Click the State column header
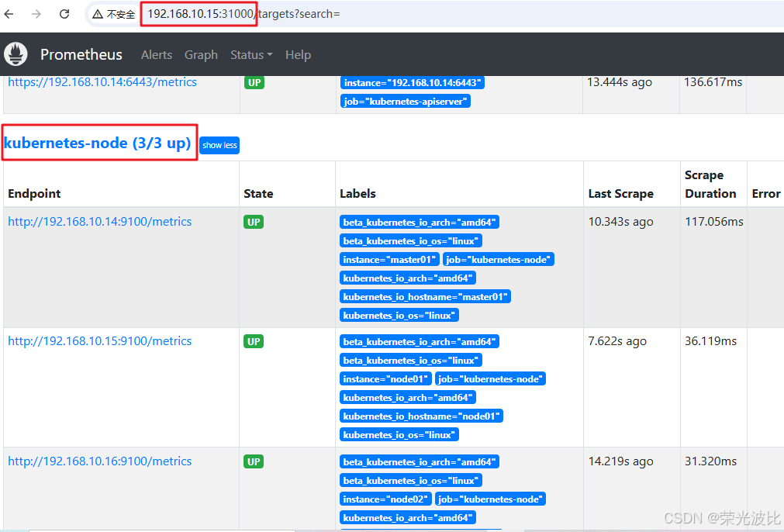This screenshot has width=784, height=532. click(258, 194)
